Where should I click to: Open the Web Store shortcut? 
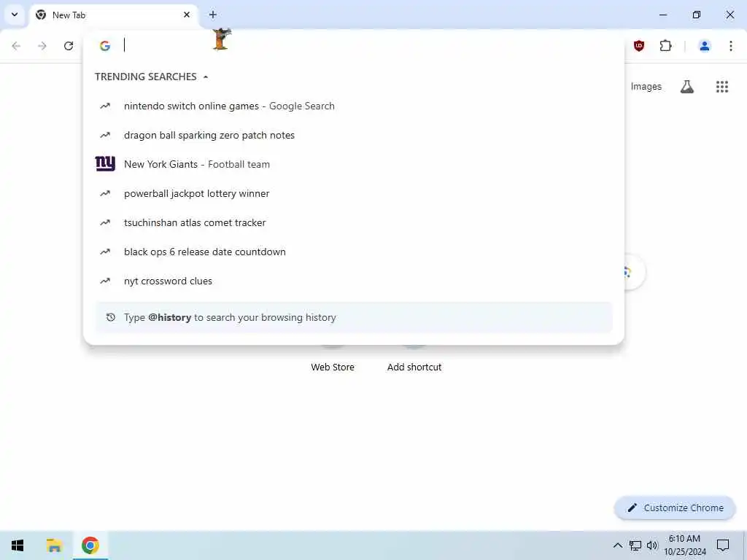[333, 367]
